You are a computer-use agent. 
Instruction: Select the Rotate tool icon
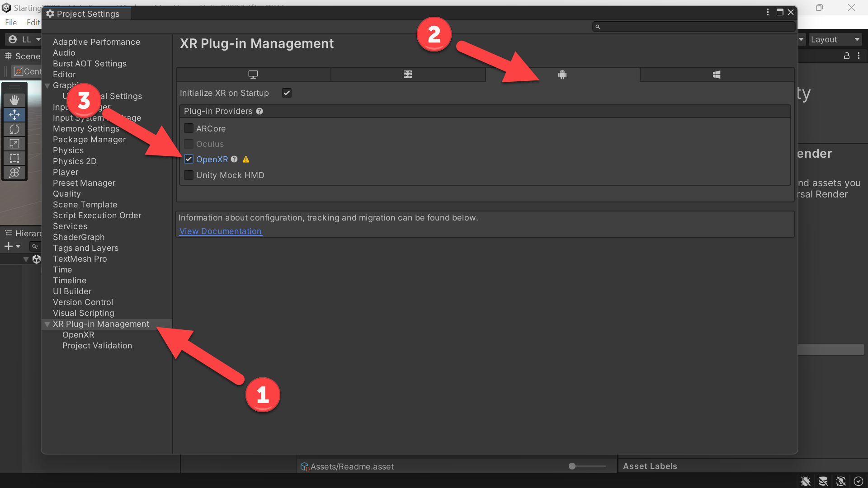14,129
